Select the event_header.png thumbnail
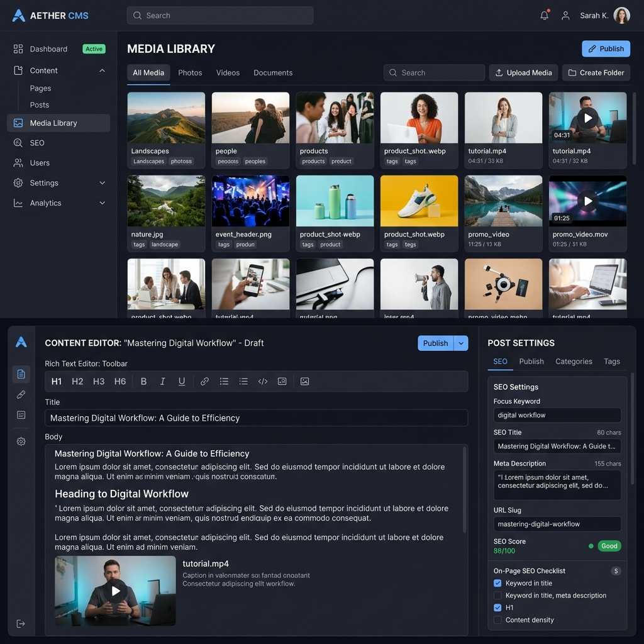The width and height of the screenshot is (644, 644). tap(250, 201)
